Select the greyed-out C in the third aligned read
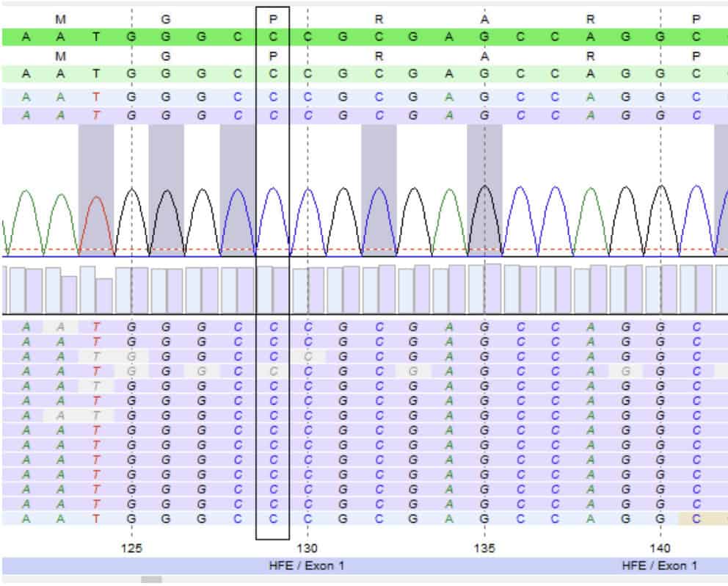The image size is (728, 586). coord(308,357)
